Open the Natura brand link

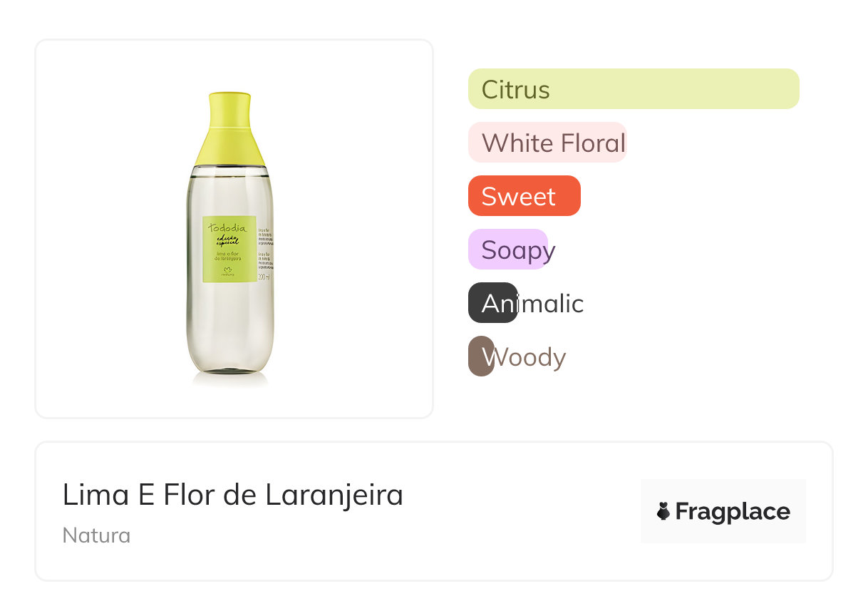coord(96,535)
